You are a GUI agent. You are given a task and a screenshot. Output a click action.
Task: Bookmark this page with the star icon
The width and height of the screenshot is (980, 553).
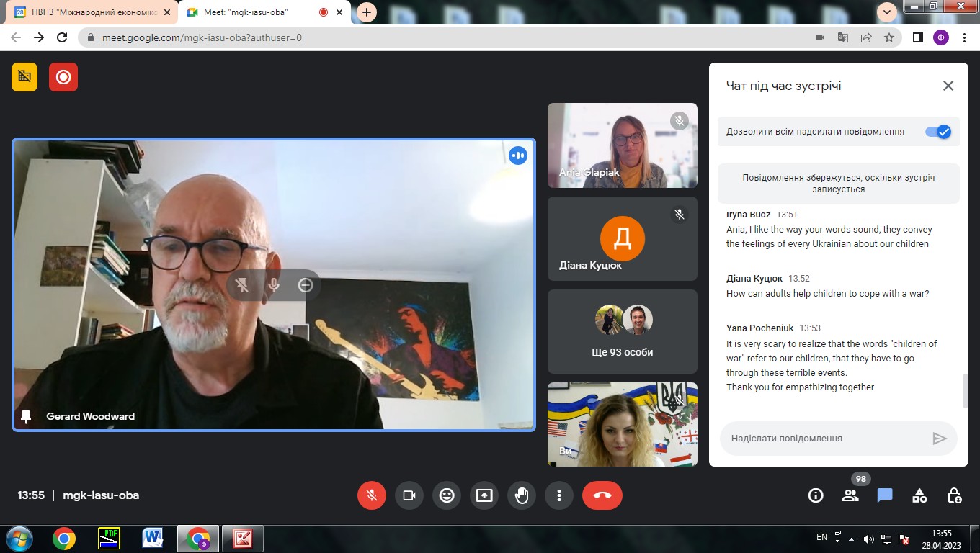click(x=889, y=37)
